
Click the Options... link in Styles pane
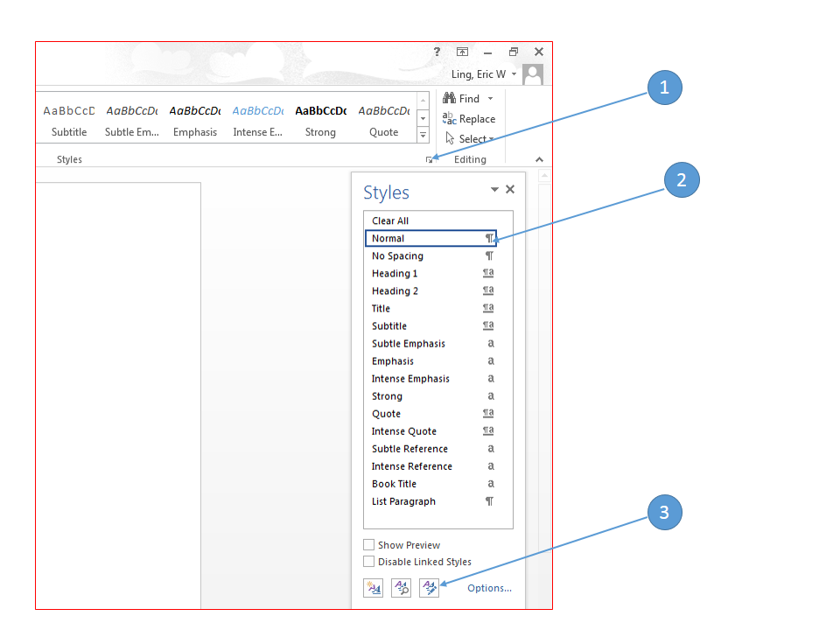(489, 588)
